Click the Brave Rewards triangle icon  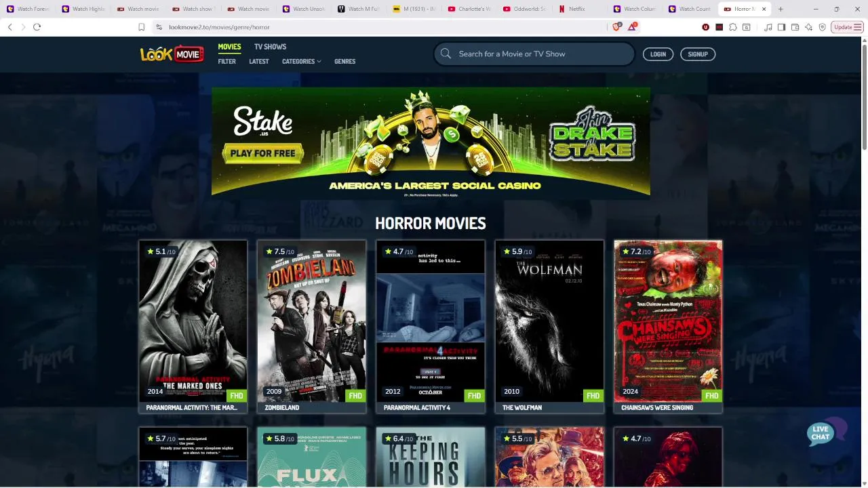click(x=632, y=27)
